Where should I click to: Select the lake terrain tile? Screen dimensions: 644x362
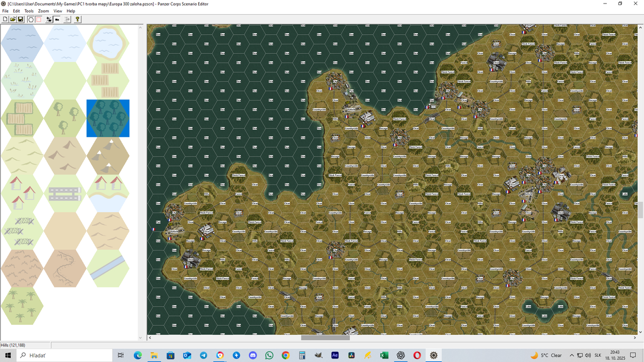pyautogui.click(x=108, y=43)
